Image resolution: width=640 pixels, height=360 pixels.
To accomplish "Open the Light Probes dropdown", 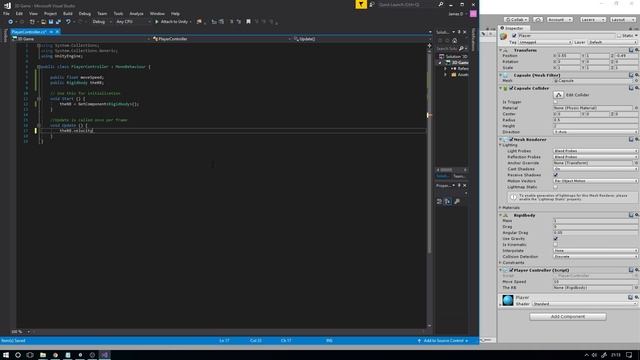I will pos(596,151).
